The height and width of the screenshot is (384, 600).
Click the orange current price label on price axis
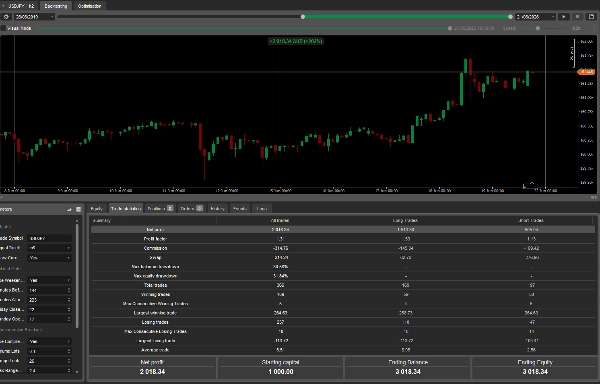point(586,72)
